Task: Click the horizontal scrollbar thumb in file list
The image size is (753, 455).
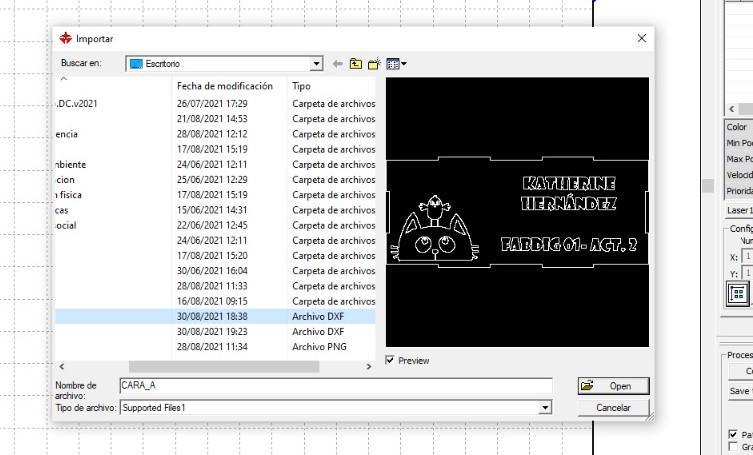Action: [x=224, y=367]
